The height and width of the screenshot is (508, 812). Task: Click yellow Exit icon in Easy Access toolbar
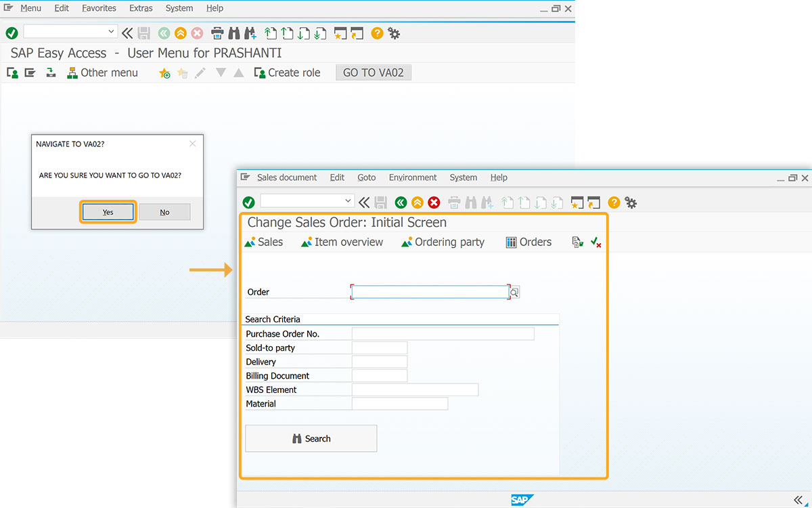click(180, 33)
